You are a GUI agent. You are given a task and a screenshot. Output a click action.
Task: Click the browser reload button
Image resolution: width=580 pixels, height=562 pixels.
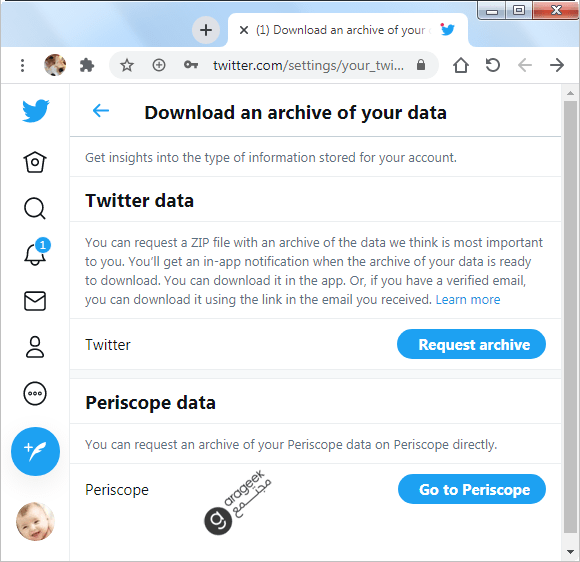click(x=493, y=65)
